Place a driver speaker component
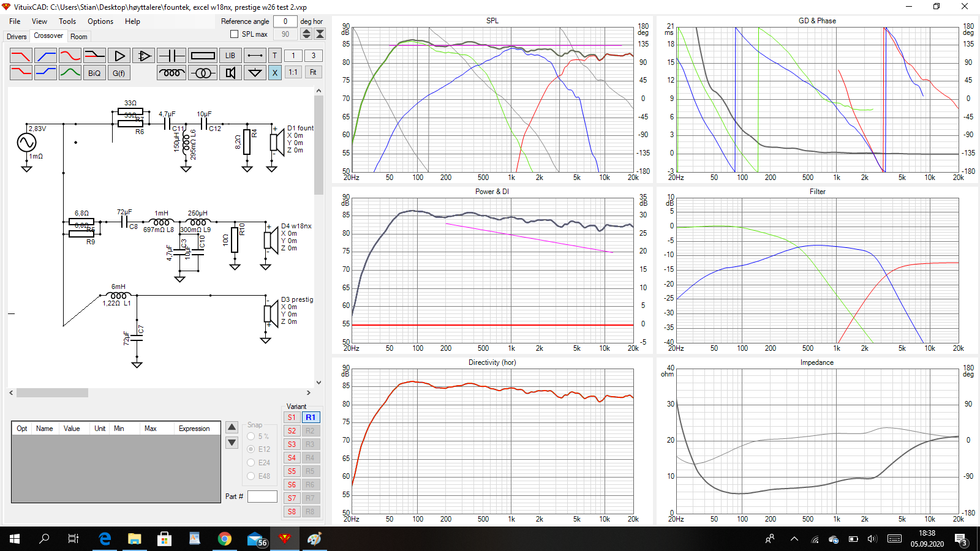 pyautogui.click(x=230, y=73)
